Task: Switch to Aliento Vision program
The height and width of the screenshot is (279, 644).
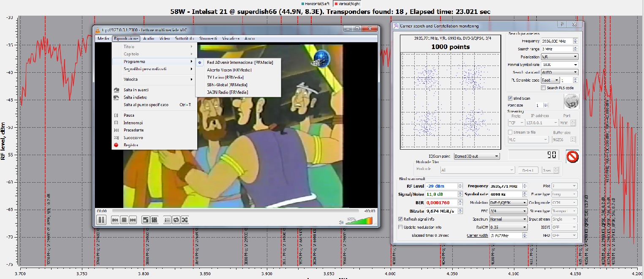Action: tap(238, 70)
